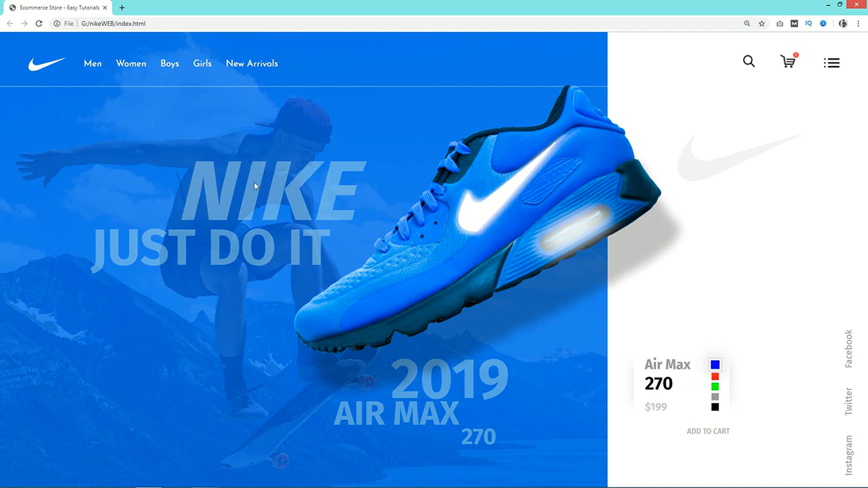
Task: Click the zoom magnifier in address bar
Action: pos(747,23)
